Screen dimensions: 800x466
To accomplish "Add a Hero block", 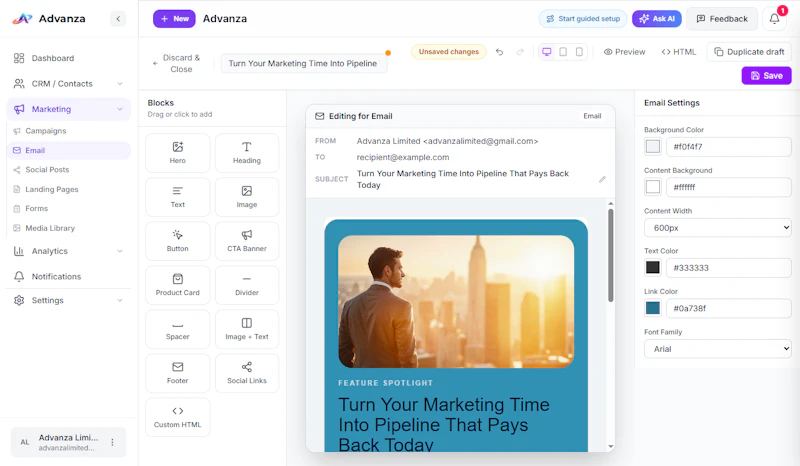I will 178,153.
